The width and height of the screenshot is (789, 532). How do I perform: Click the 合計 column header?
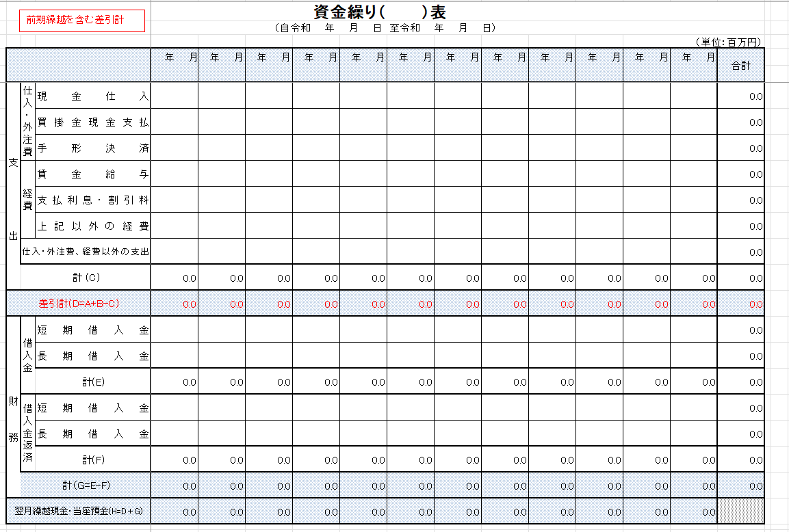pyautogui.click(x=740, y=66)
